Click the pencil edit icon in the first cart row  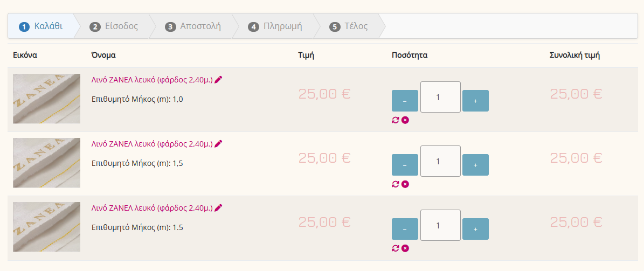point(218,80)
